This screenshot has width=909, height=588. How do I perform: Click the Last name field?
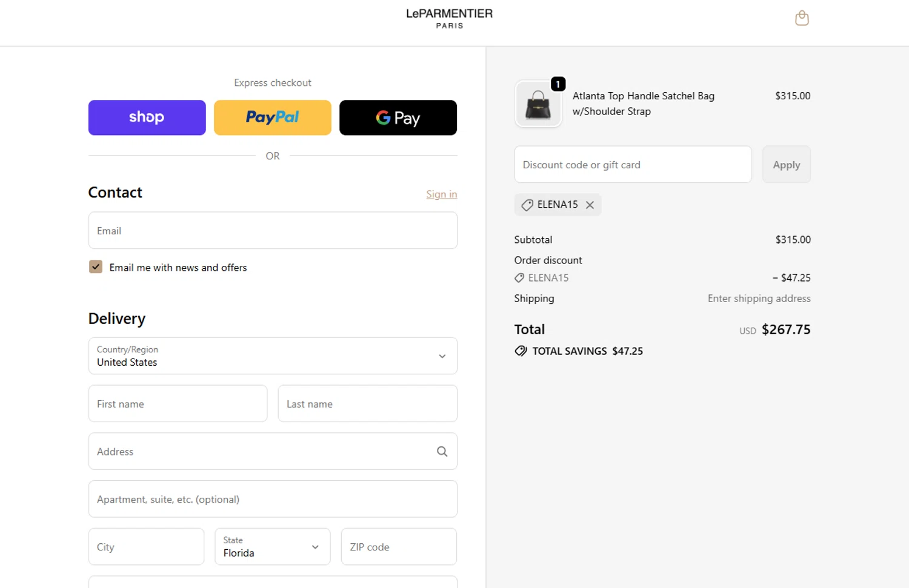pyautogui.click(x=368, y=403)
